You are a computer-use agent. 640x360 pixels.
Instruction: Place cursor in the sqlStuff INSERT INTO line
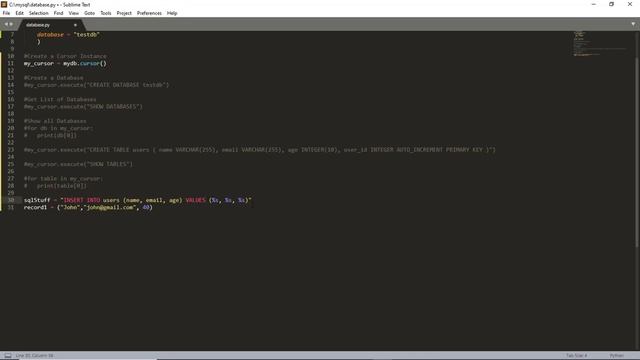(x=138, y=200)
